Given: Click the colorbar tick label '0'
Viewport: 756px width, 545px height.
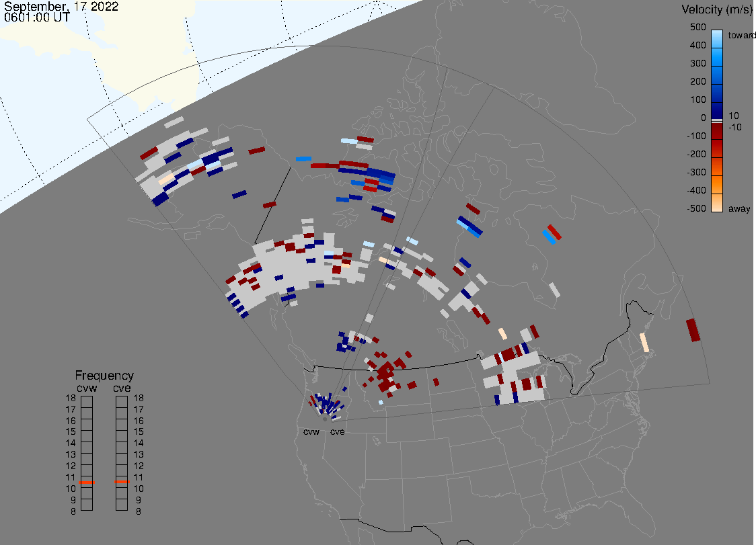Looking at the screenshot, I should point(704,118).
